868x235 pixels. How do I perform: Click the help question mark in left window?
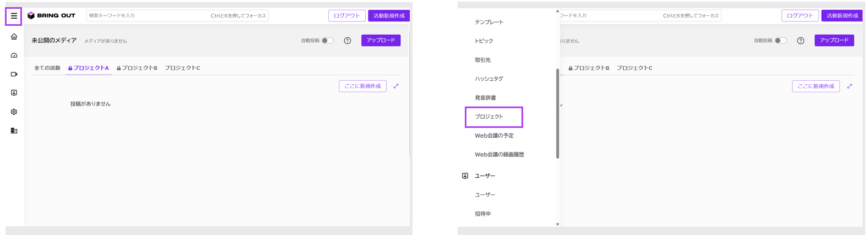[348, 41]
